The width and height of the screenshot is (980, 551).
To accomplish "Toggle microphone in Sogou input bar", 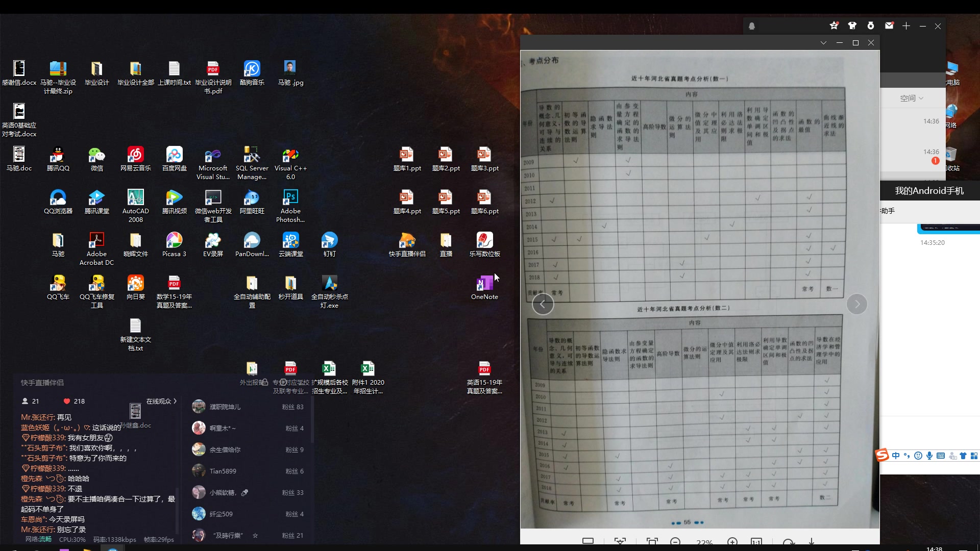I will [x=929, y=456].
